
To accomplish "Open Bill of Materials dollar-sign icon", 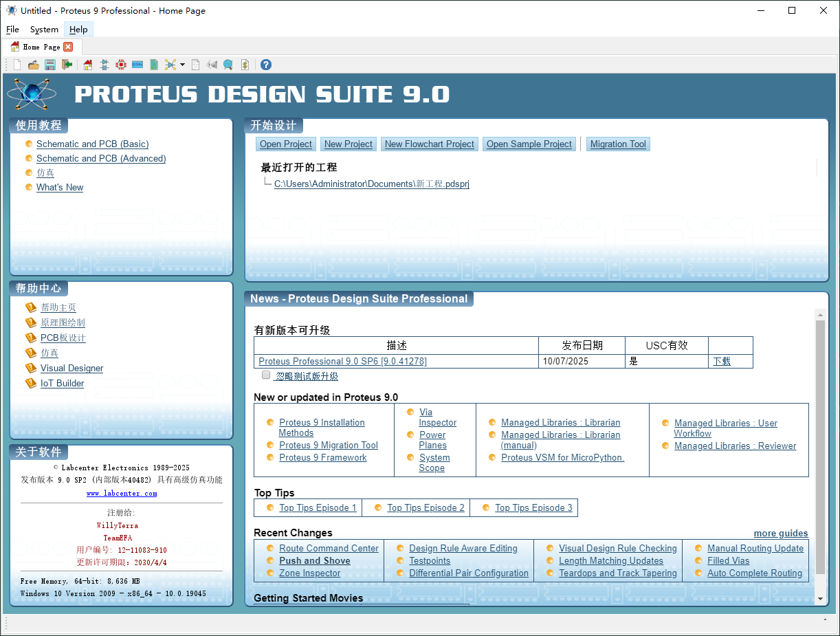I will [x=245, y=65].
